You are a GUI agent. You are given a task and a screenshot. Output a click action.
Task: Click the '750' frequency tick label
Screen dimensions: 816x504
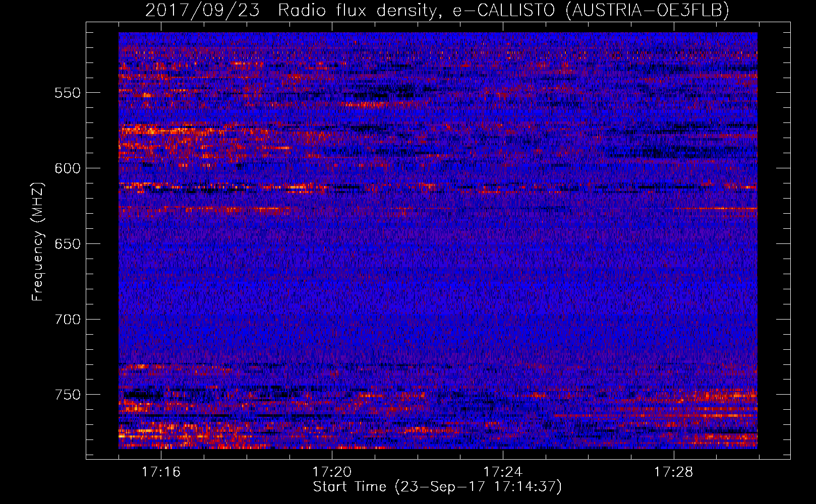click(68, 395)
